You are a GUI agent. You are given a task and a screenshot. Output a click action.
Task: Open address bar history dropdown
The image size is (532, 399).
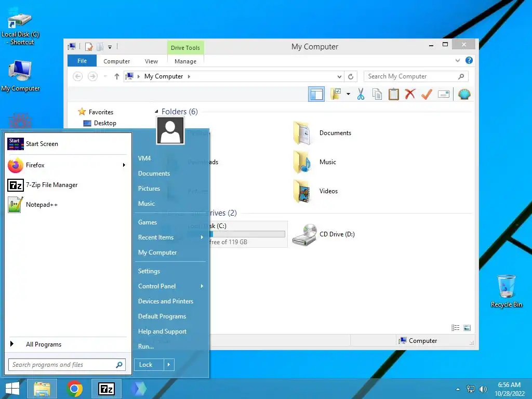coord(339,77)
